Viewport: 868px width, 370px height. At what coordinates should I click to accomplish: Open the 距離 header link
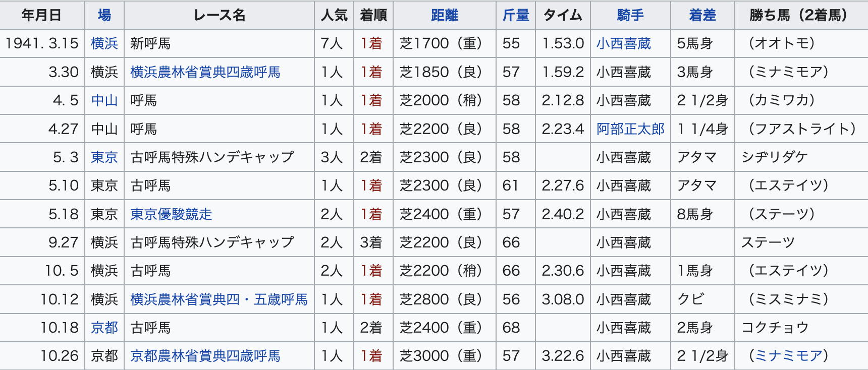[x=444, y=15]
